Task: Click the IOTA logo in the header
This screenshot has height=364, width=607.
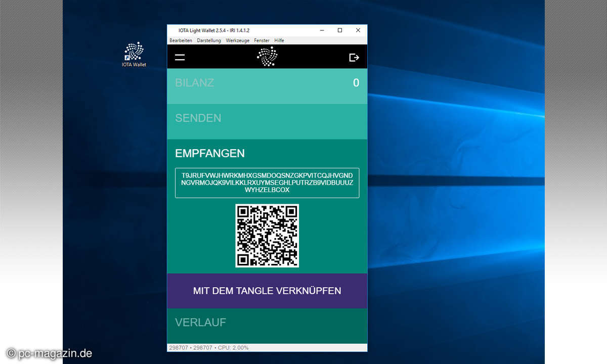Action: (x=267, y=57)
